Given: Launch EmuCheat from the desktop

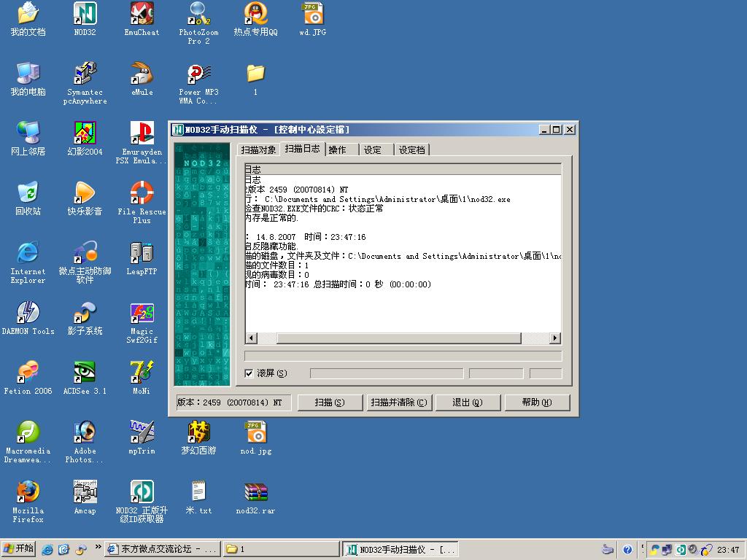Looking at the screenshot, I should 142,19.
